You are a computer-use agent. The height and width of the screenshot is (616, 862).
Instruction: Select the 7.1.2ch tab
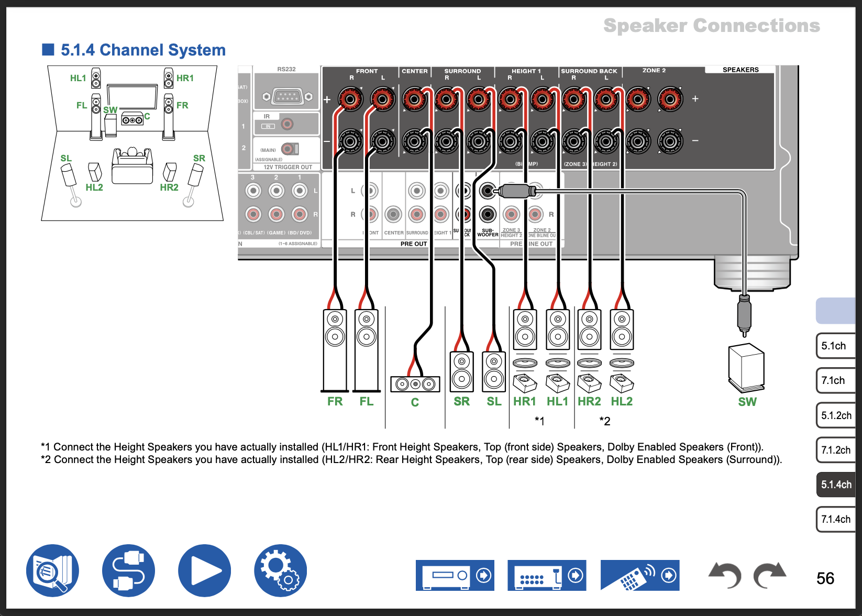pos(836,450)
